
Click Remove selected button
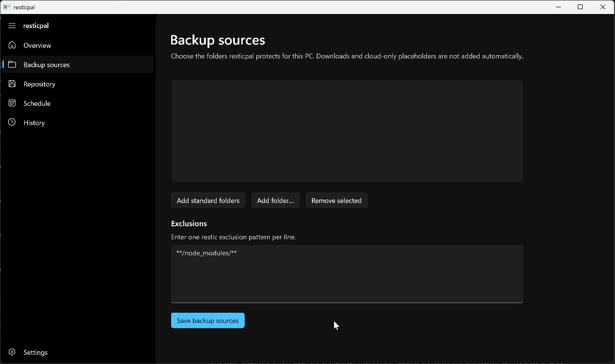click(337, 200)
